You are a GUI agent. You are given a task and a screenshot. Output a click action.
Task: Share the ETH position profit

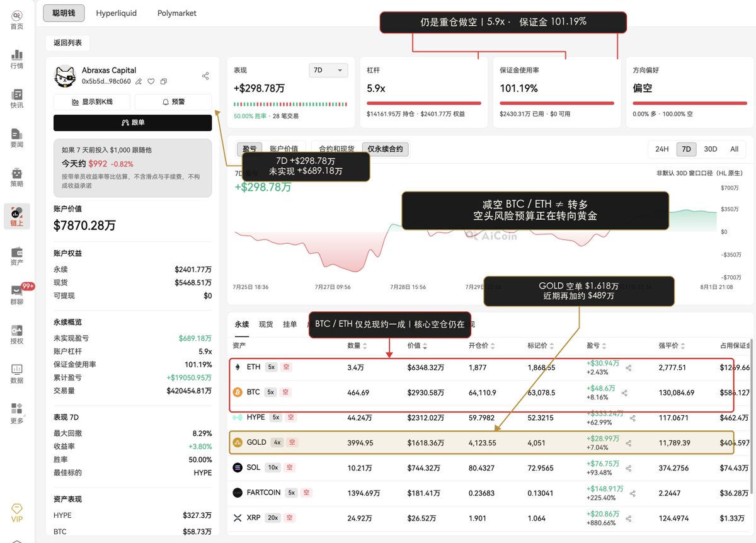pos(627,368)
